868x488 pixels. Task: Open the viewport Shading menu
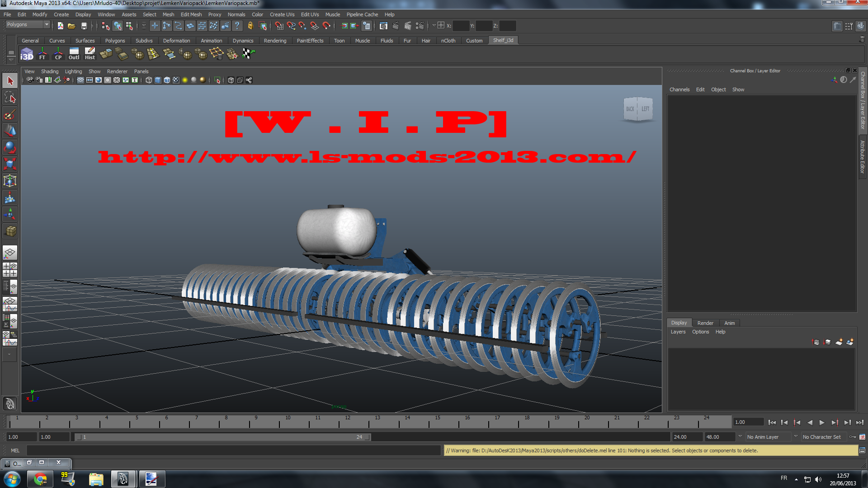(50, 71)
